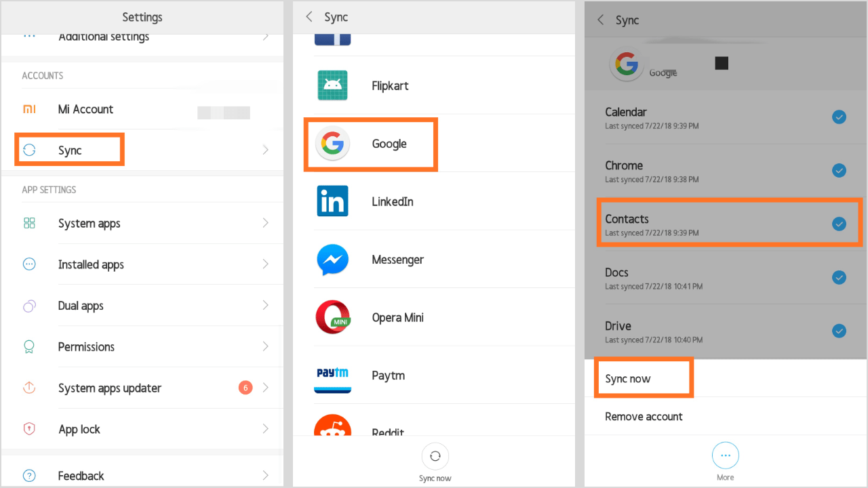
Task: Tap the Calendar sync item label
Action: pos(626,112)
